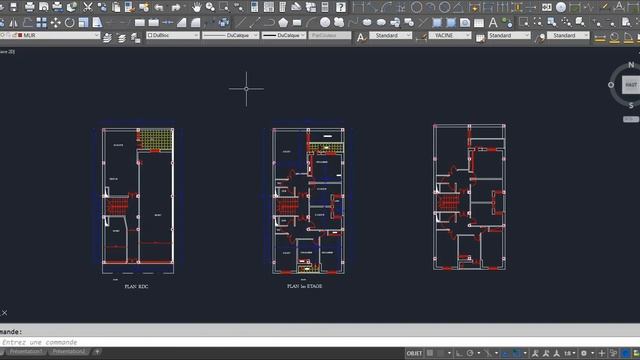
Task: Select the Pan hand tool
Action: pos(197,7)
